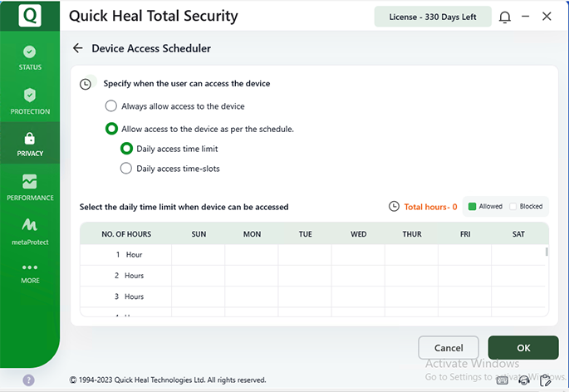Open the Performance section
The image size is (569, 392).
pos(30,188)
